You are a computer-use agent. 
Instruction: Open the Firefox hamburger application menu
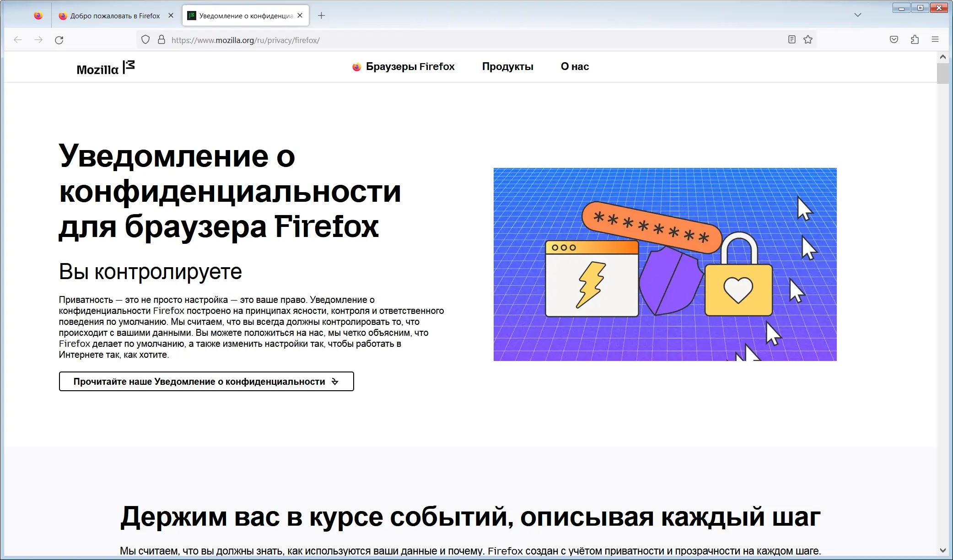935,39
